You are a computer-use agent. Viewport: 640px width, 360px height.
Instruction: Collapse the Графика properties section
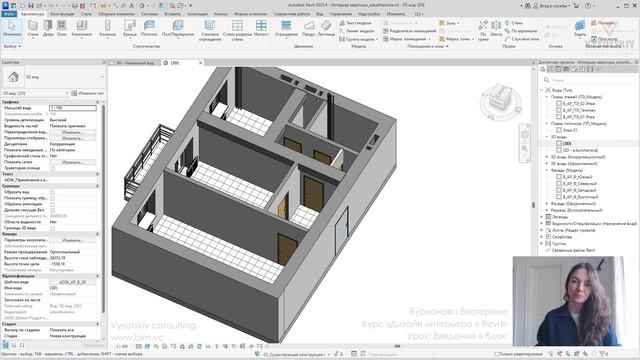[97, 102]
